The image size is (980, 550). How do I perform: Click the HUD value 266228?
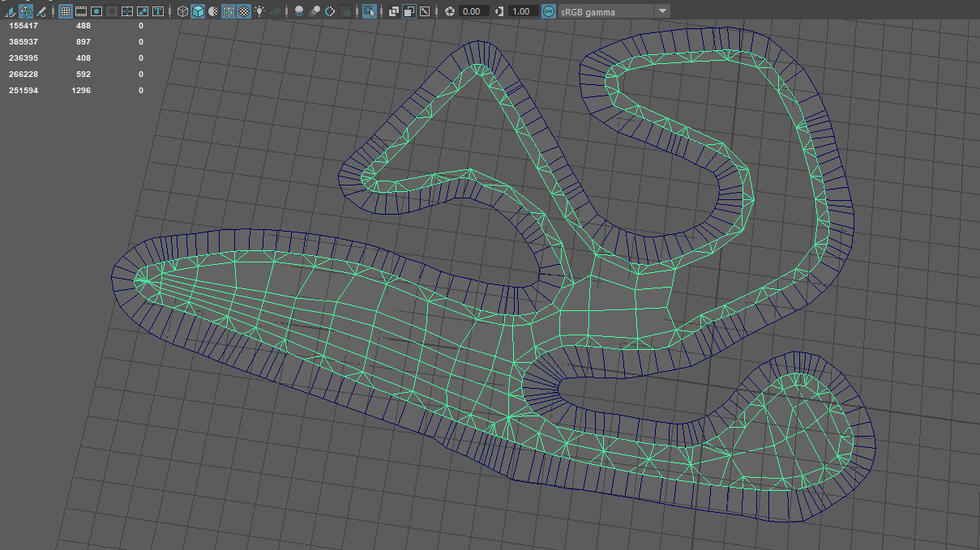[24, 75]
